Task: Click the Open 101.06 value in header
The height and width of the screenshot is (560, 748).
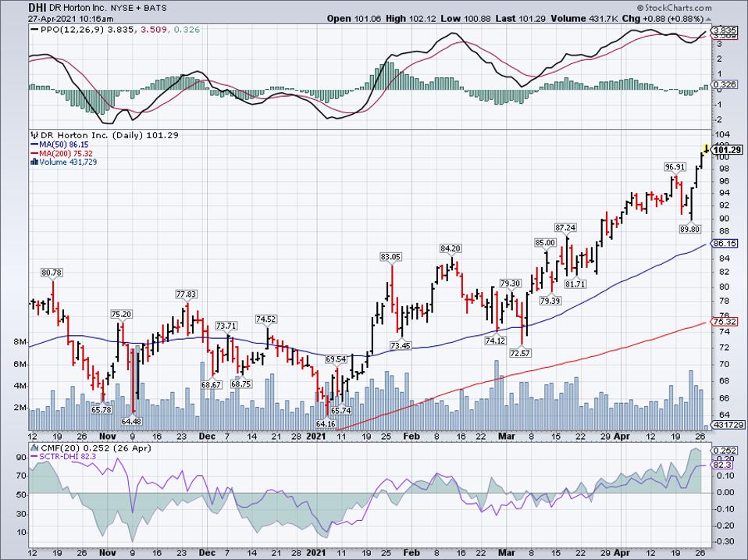Action: point(354,19)
